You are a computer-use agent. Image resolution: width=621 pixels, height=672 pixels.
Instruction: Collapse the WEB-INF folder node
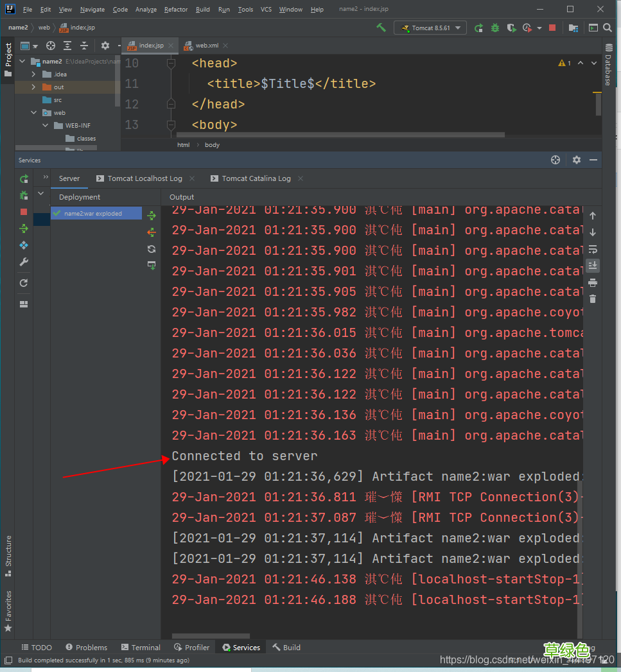point(46,126)
